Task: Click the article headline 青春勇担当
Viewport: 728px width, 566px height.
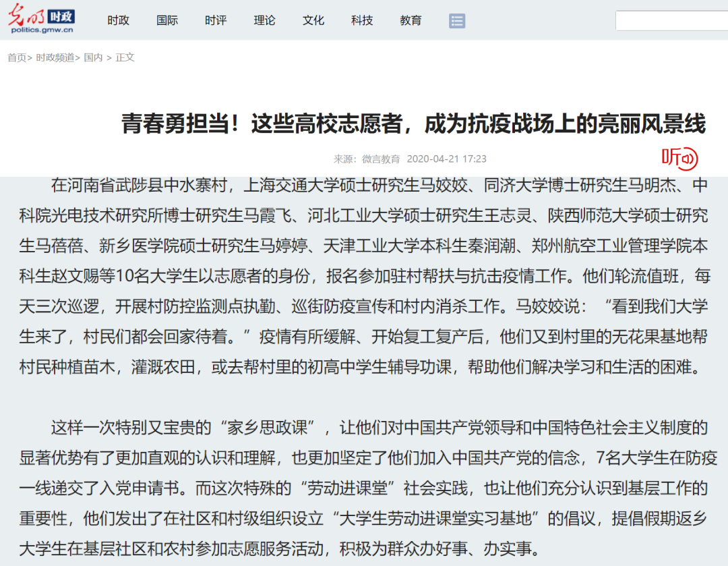Action: point(413,123)
